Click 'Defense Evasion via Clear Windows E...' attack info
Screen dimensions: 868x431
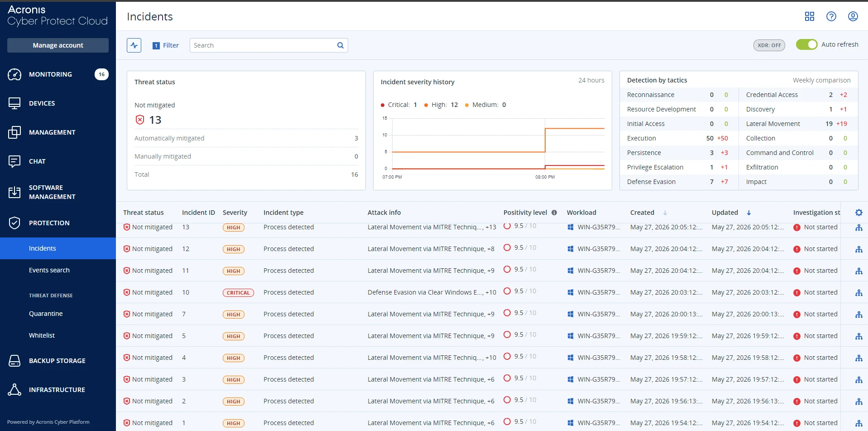[x=426, y=292]
